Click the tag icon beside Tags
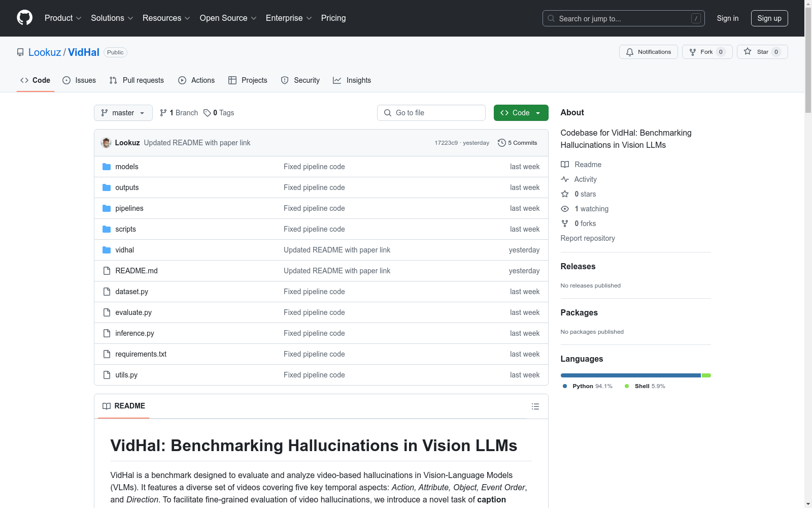 [x=207, y=113]
